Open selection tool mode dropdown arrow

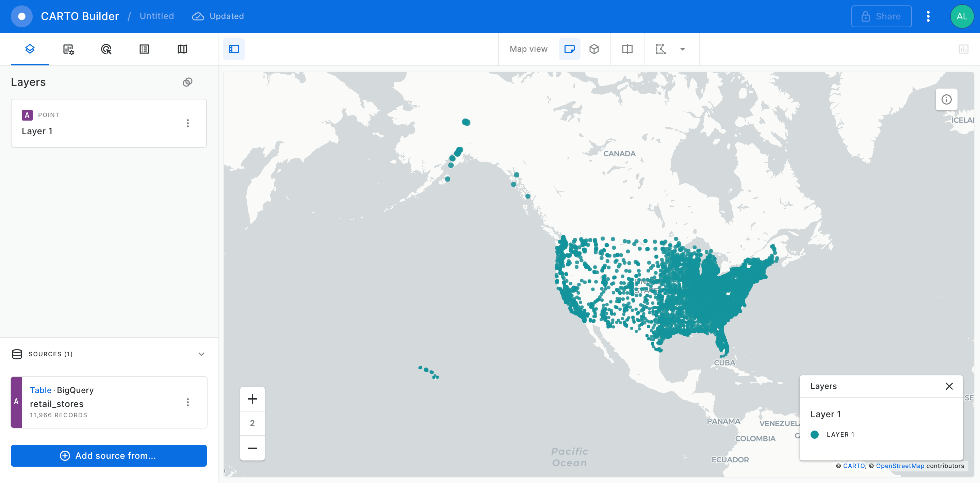coord(683,49)
